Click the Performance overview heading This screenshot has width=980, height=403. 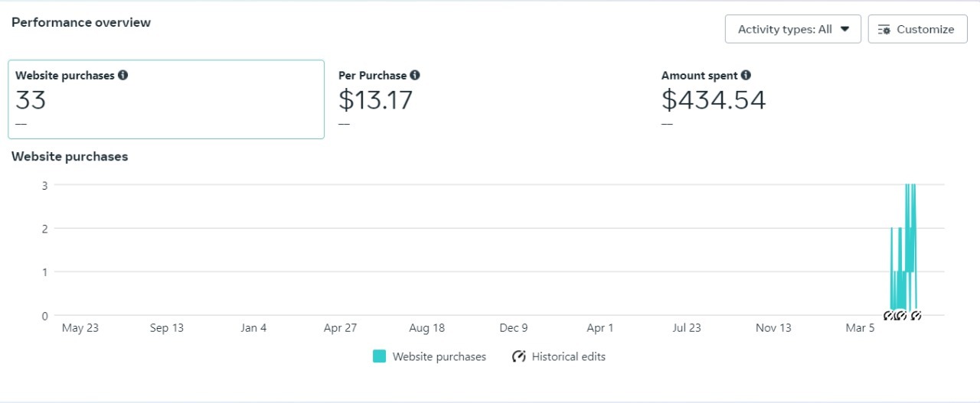click(81, 22)
